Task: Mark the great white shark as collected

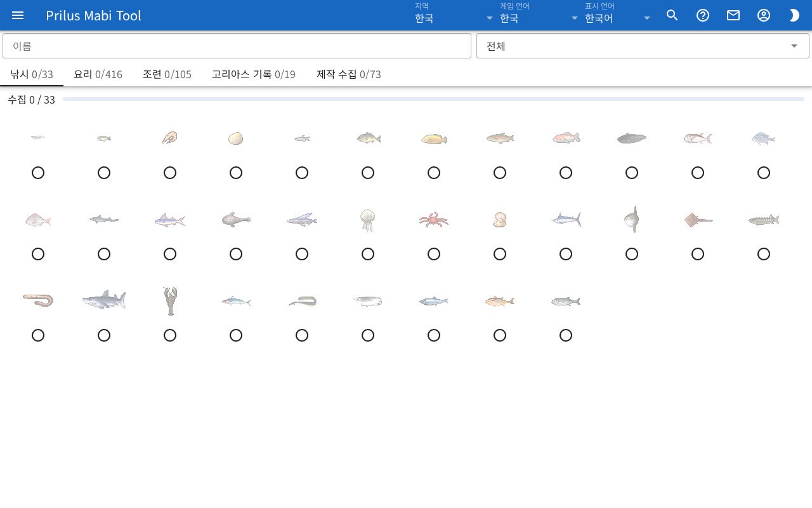Action: [x=104, y=335]
